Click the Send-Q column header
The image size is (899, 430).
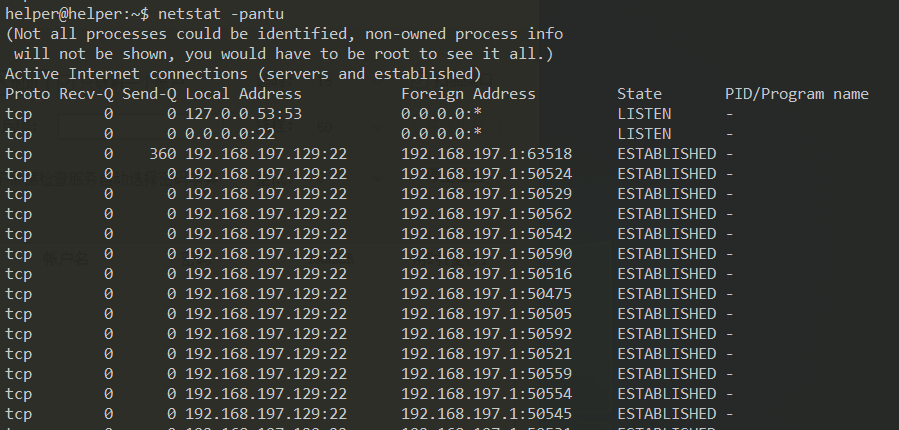coord(150,94)
